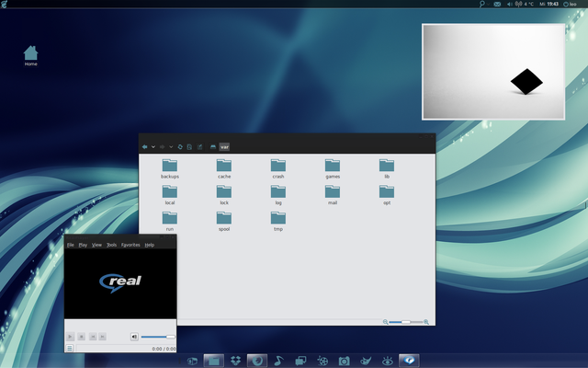This screenshot has height=368, width=588.
Task: Open the games folder
Action: [x=333, y=168]
